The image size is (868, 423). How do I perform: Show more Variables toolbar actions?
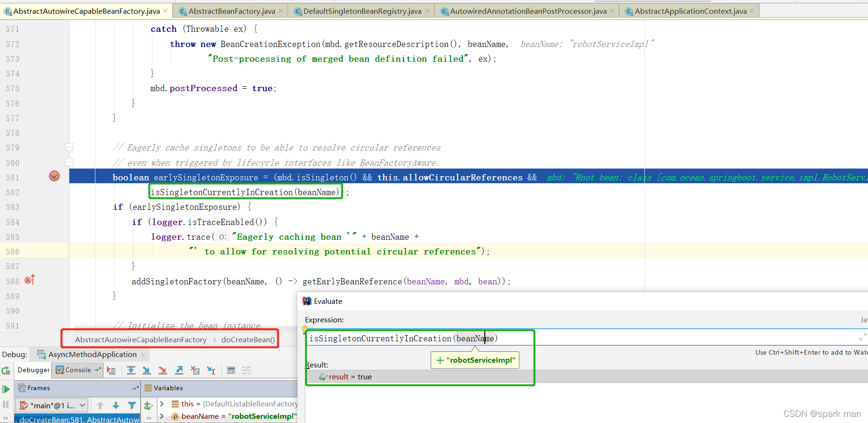point(149,418)
